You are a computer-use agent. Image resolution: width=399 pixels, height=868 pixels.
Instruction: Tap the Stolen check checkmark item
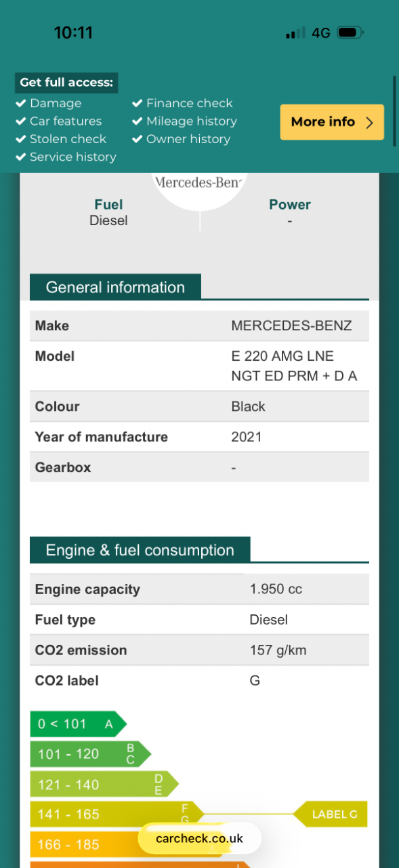pos(61,139)
